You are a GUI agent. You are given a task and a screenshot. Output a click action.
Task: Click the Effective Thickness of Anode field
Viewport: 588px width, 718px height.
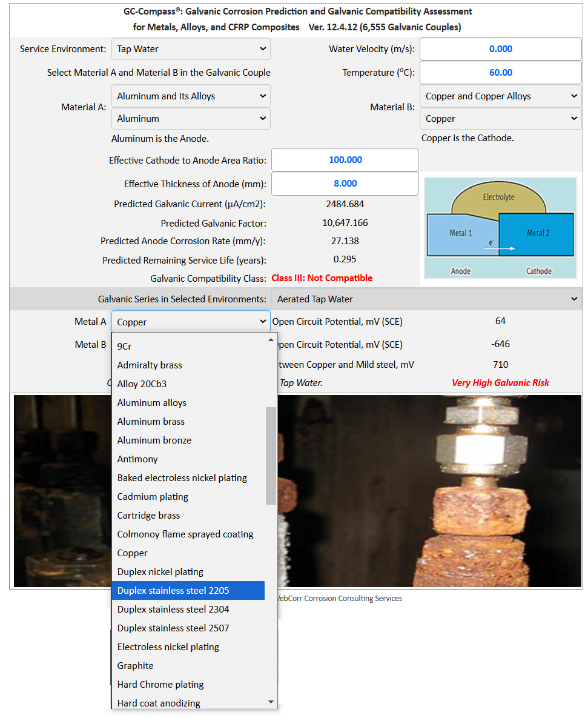tap(345, 184)
